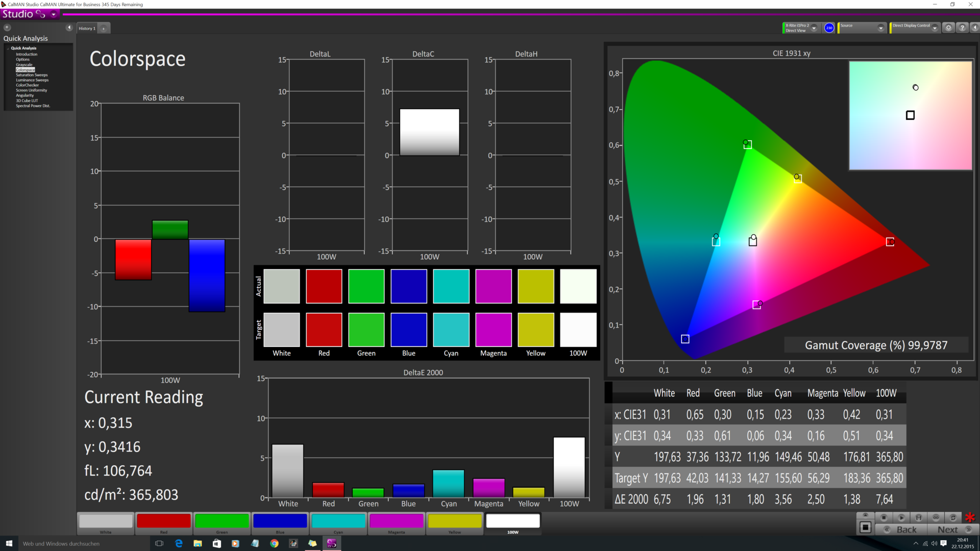Expand the X-Rite i1Pro 2 meter dropdown

[814, 28]
